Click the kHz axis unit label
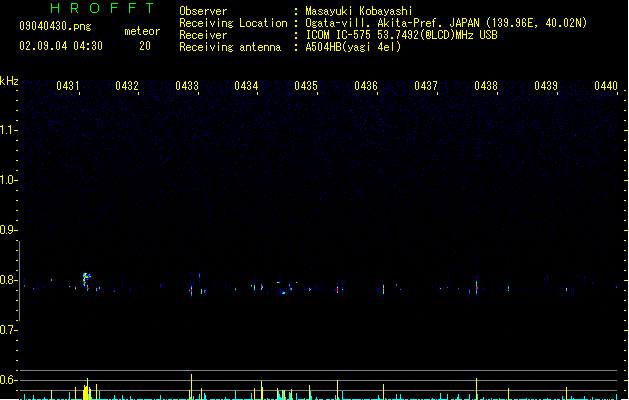This screenshot has height=400, width=629. tap(9, 81)
